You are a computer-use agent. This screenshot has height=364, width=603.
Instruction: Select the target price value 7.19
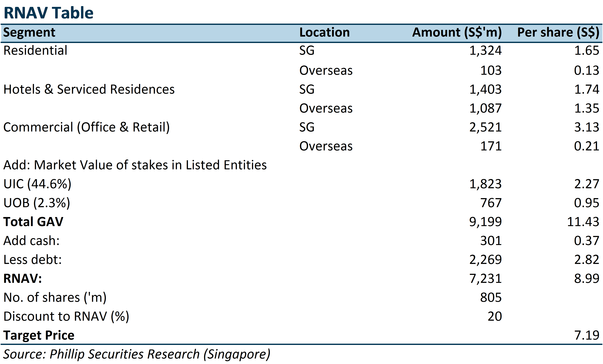[587, 335]
